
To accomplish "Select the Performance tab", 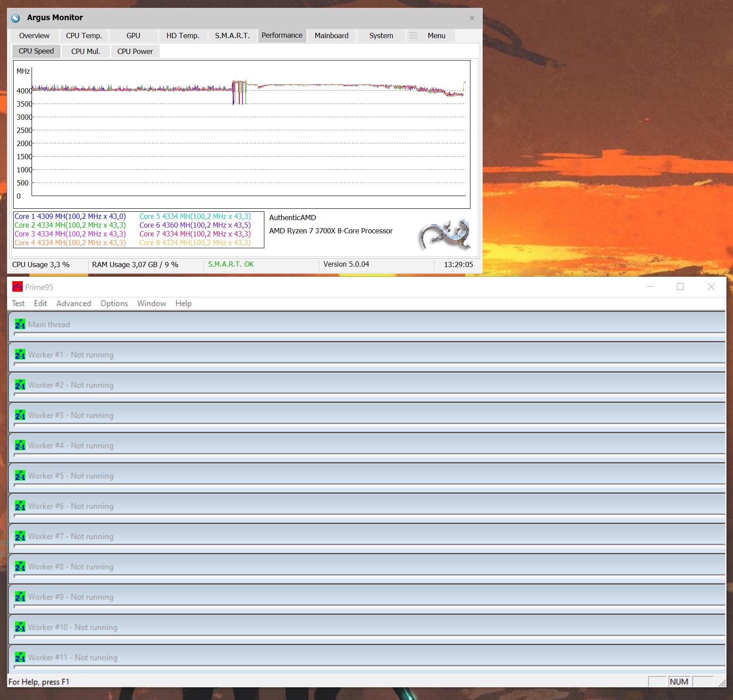I will pyautogui.click(x=282, y=36).
